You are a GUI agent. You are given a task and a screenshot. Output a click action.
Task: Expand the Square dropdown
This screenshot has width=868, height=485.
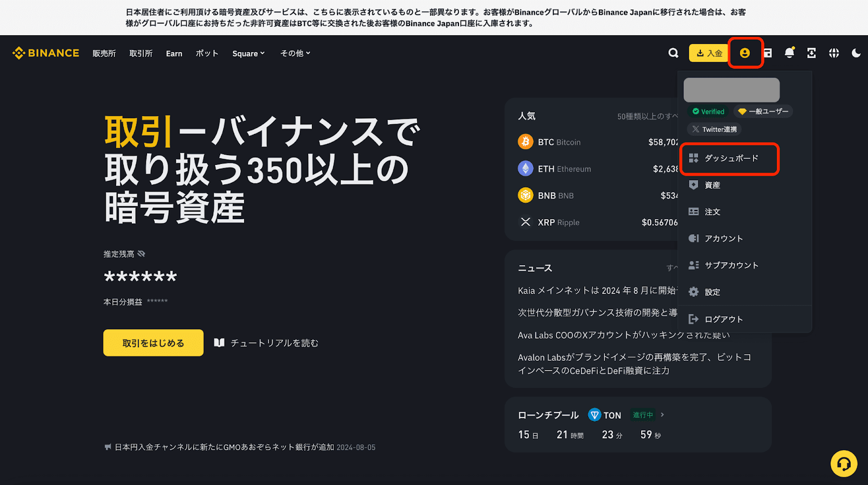[x=248, y=53]
